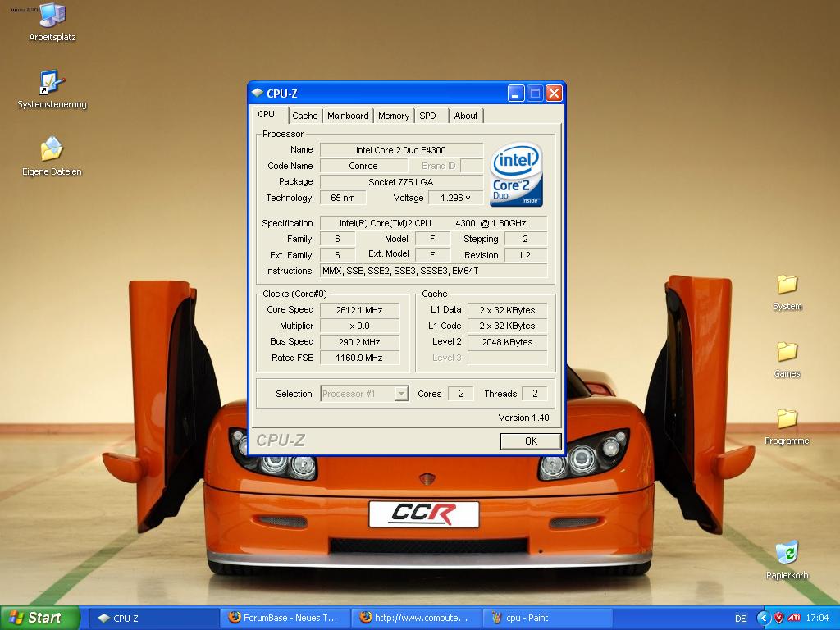Click the Name field Intel Core 2 Duo E4300
The width and height of the screenshot is (840, 630).
(x=401, y=150)
